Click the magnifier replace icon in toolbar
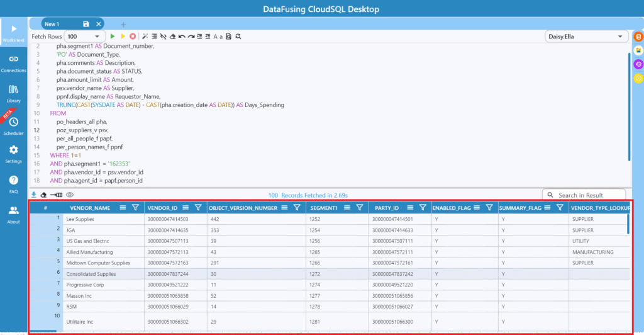Screen dimensions: 644x335 tap(238, 37)
